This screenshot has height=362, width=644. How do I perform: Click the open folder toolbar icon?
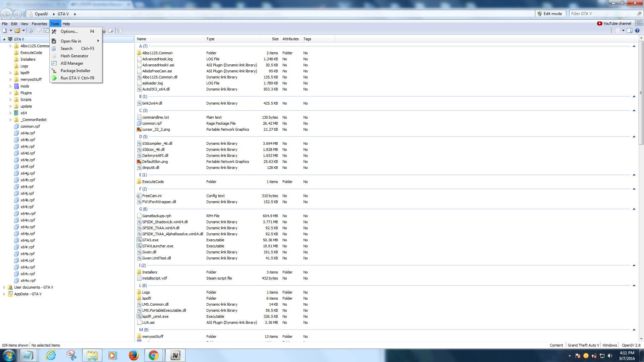pyautogui.click(x=17, y=31)
